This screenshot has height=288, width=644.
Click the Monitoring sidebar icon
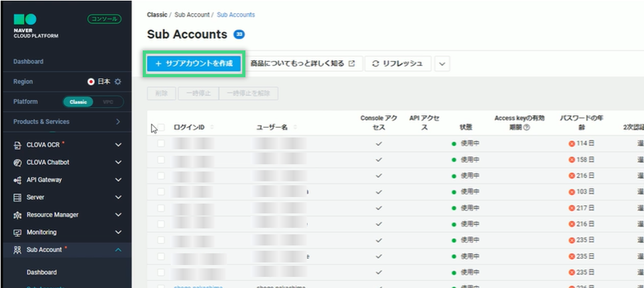click(x=18, y=232)
